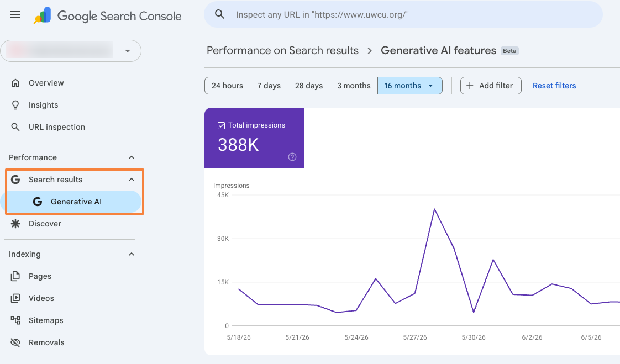
Task: Open the Total impressions help icon
Action: coord(292,157)
